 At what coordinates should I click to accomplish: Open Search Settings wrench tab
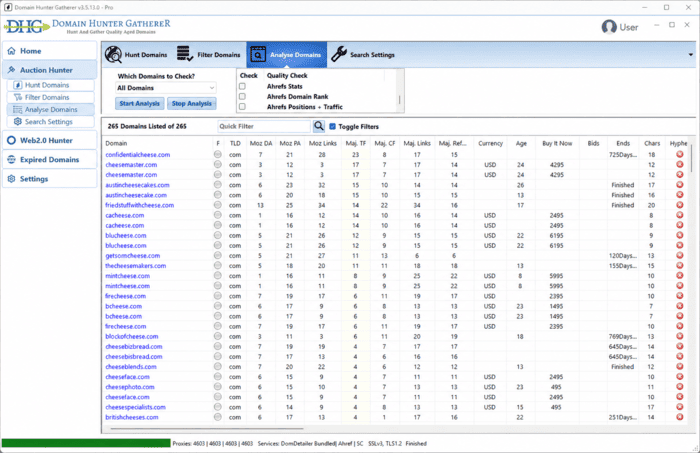coord(363,54)
